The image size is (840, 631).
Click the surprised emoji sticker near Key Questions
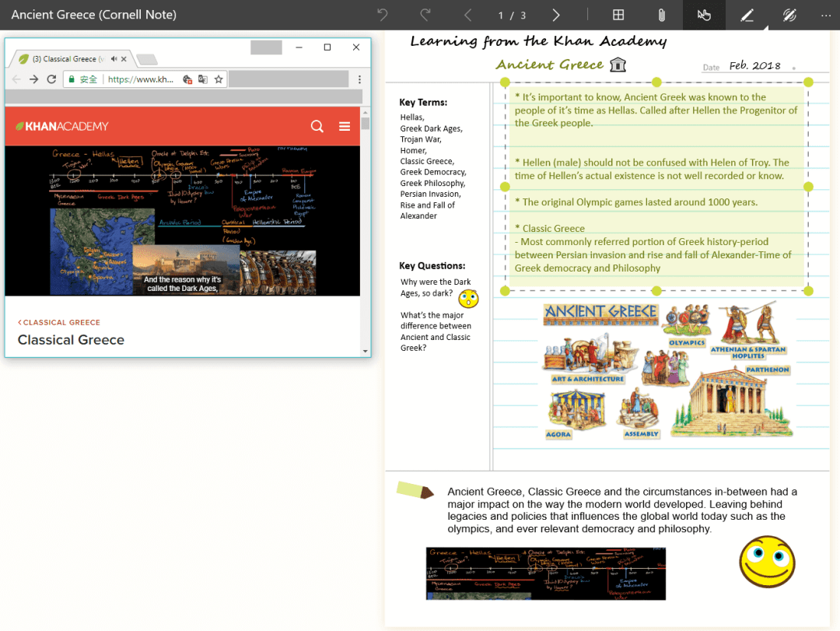[468, 299]
